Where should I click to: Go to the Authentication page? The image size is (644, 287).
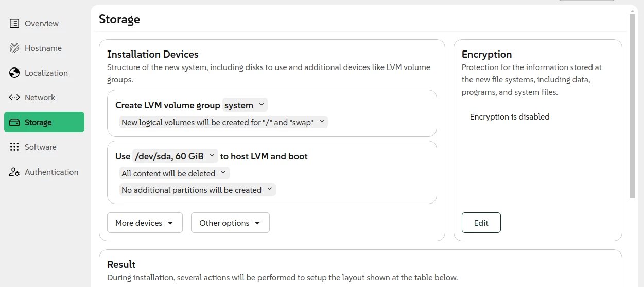pyautogui.click(x=51, y=172)
